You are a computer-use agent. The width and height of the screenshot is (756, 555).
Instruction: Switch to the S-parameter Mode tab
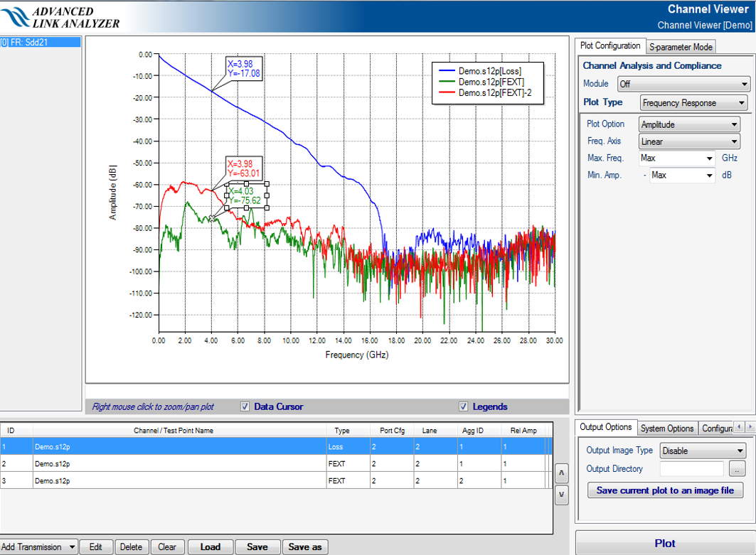coord(681,47)
